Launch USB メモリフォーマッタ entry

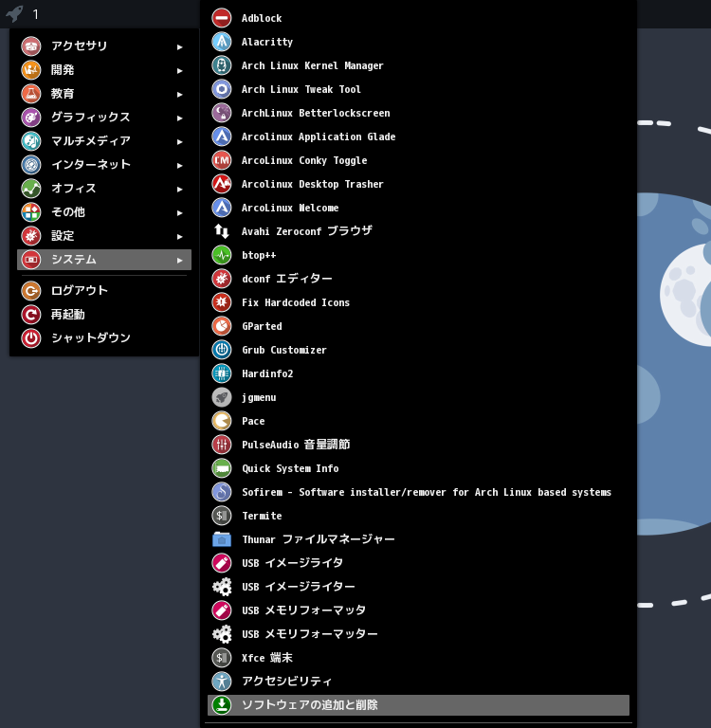point(418,610)
